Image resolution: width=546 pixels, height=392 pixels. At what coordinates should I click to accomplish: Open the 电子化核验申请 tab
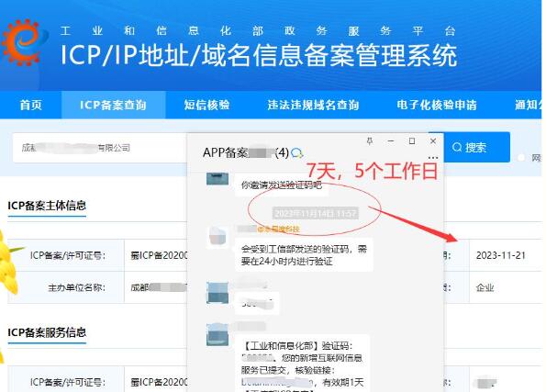437,105
